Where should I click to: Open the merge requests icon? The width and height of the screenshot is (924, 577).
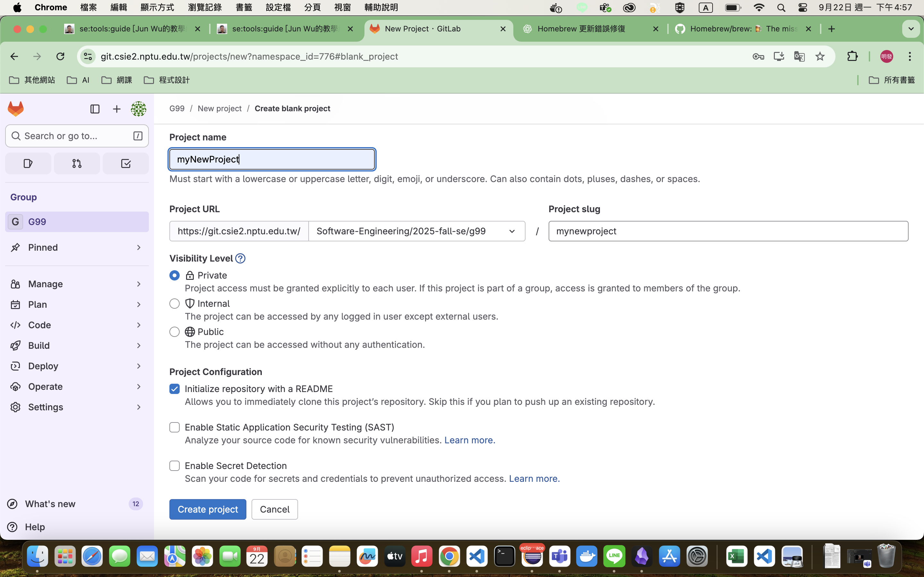(77, 164)
